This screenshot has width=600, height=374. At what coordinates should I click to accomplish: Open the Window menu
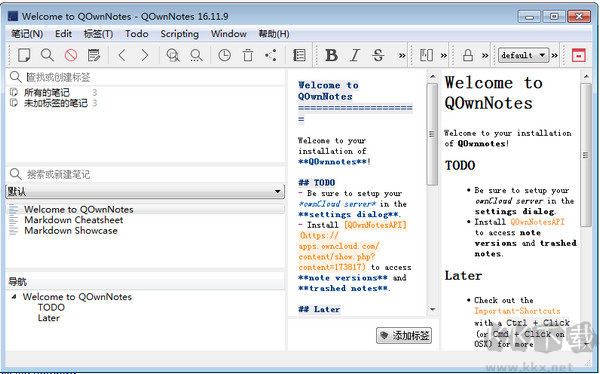pyautogui.click(x=228, y=34)
